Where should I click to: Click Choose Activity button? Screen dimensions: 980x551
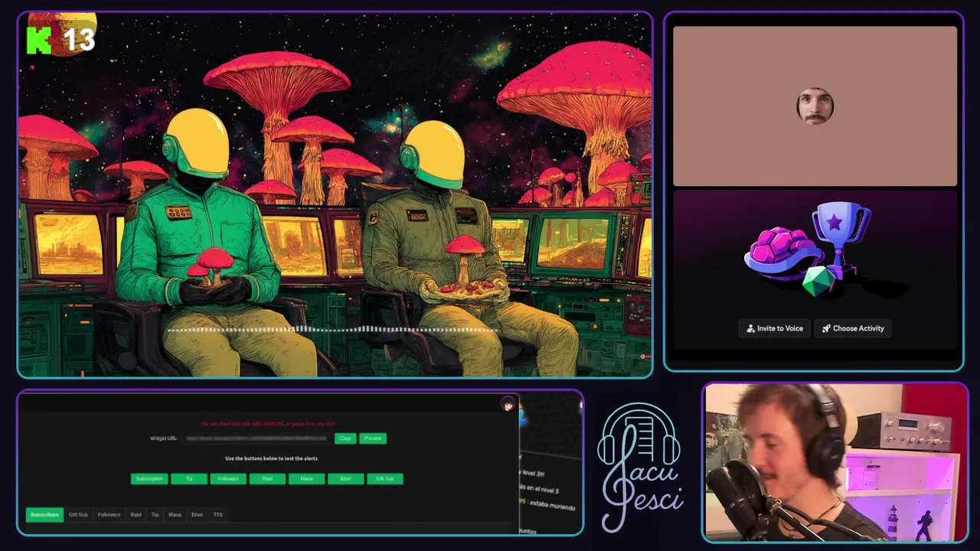click(x=853, y=328)
